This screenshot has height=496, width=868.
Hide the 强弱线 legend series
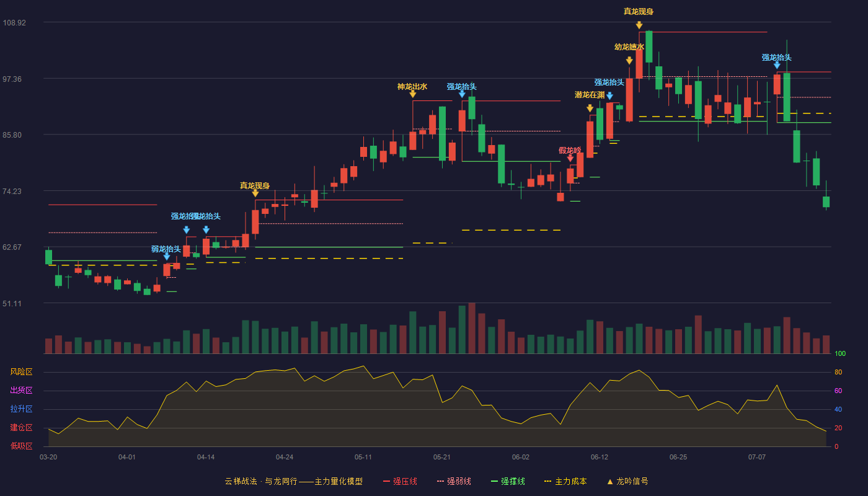pos(454,481)
